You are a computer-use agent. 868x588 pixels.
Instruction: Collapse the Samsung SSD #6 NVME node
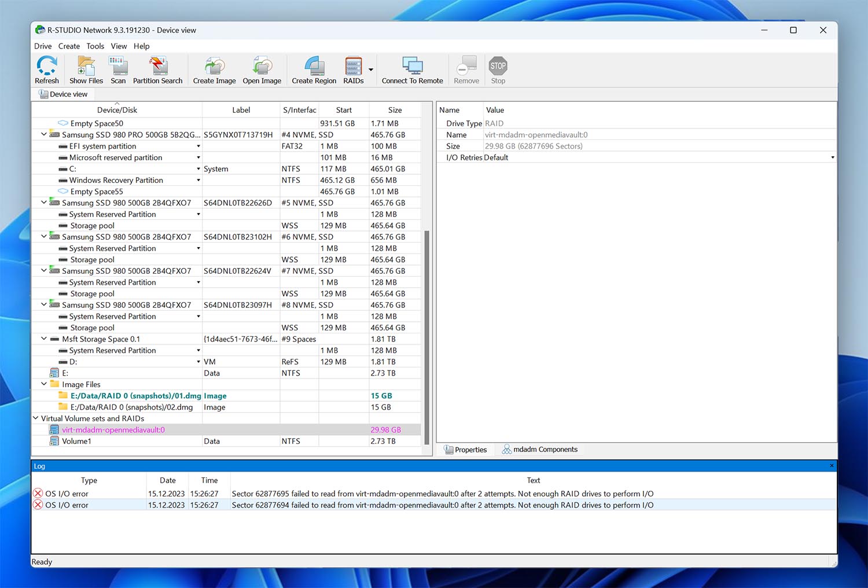click(44, 237)
